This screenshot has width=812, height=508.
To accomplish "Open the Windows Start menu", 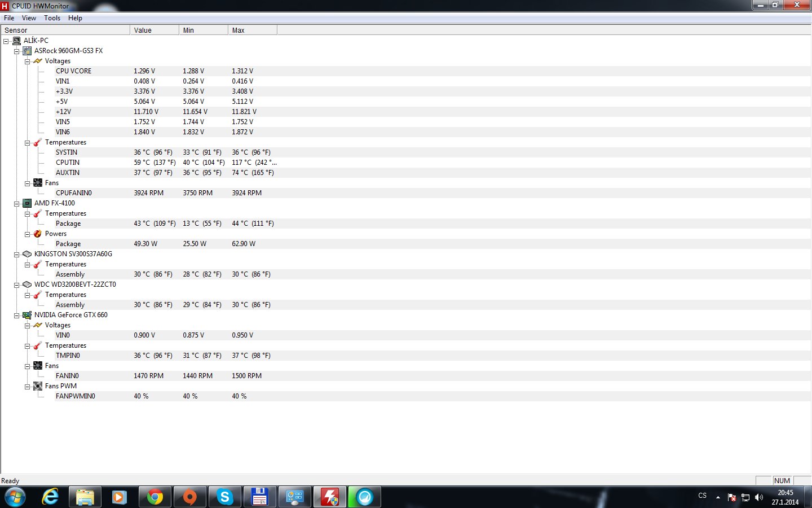I will click(15, 497).
